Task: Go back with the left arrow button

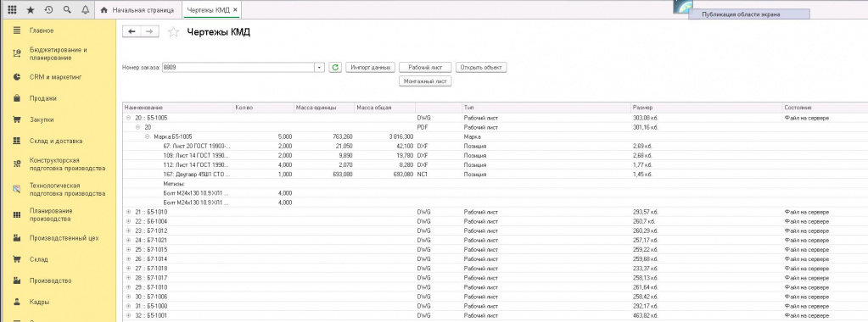Action: (x=132, y=31)
